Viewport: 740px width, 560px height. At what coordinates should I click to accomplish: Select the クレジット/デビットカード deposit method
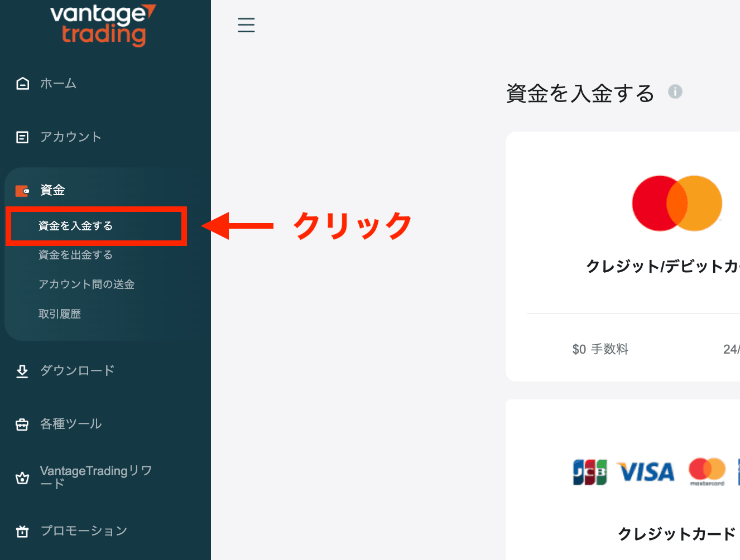click(659, 257)
